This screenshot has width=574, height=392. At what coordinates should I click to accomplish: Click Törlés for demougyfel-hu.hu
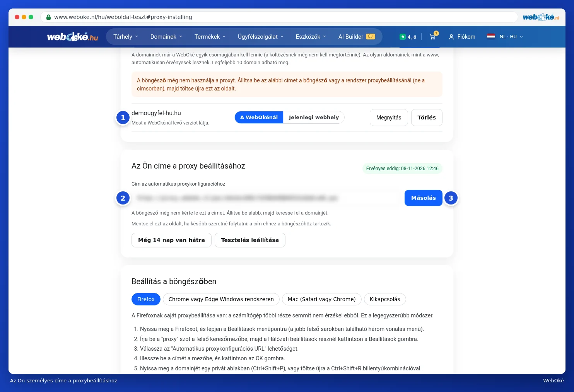[x=427, y=118]
